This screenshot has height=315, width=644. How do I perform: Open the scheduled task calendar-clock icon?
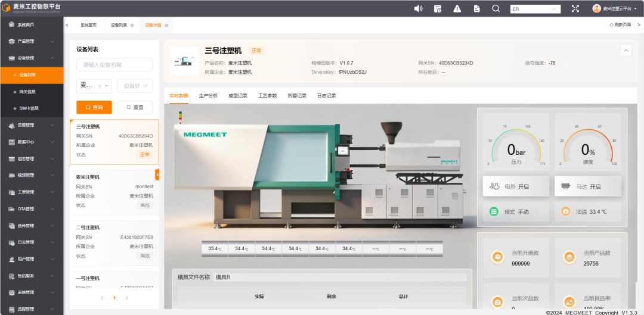[438, 8]
